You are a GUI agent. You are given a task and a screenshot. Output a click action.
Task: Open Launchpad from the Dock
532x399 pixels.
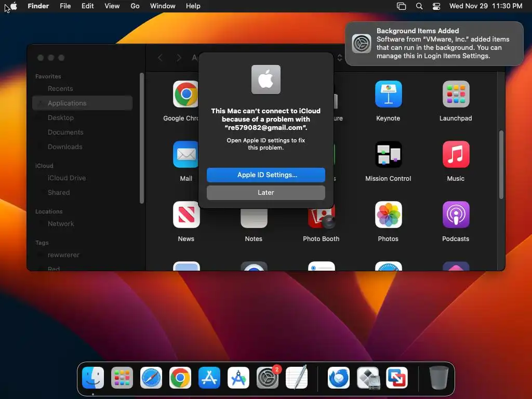(x=122, y=378)
